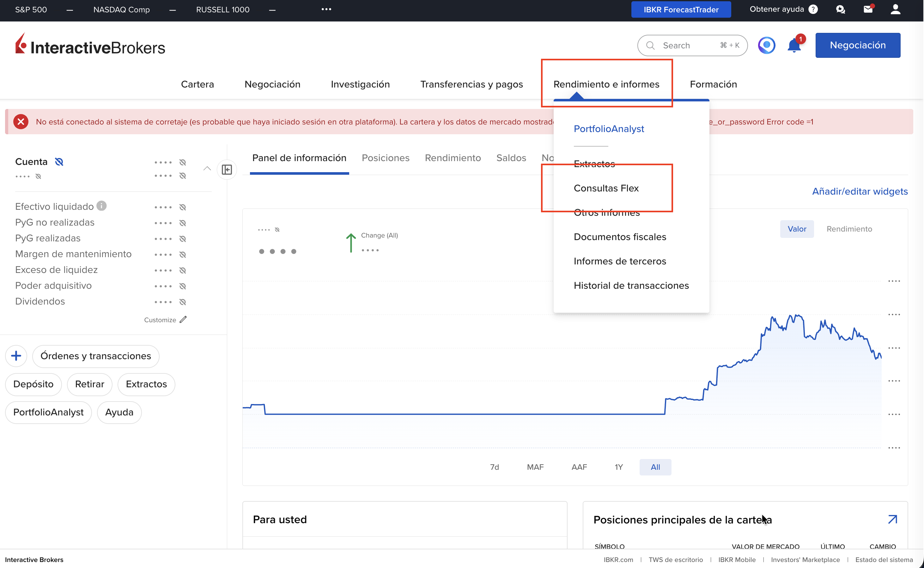Click the Retirar button
The width and height of the screenshot is (924, 568).
click(89, 384)
